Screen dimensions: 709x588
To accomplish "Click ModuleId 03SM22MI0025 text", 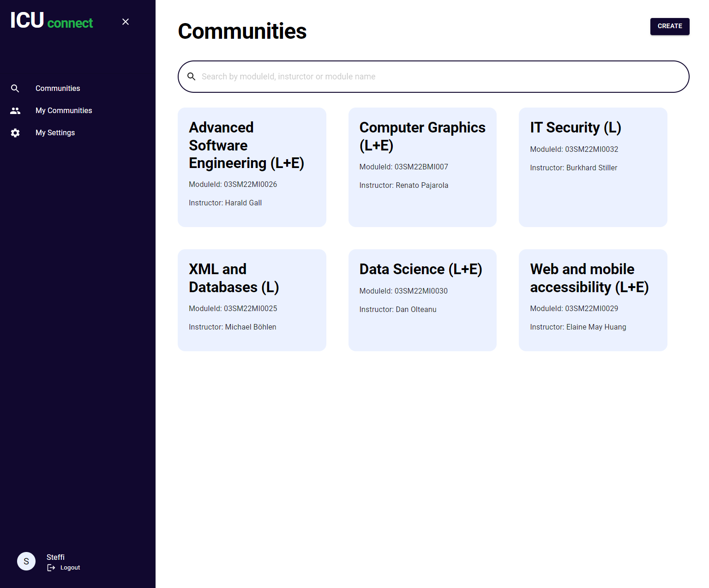I will coord(233,308).
